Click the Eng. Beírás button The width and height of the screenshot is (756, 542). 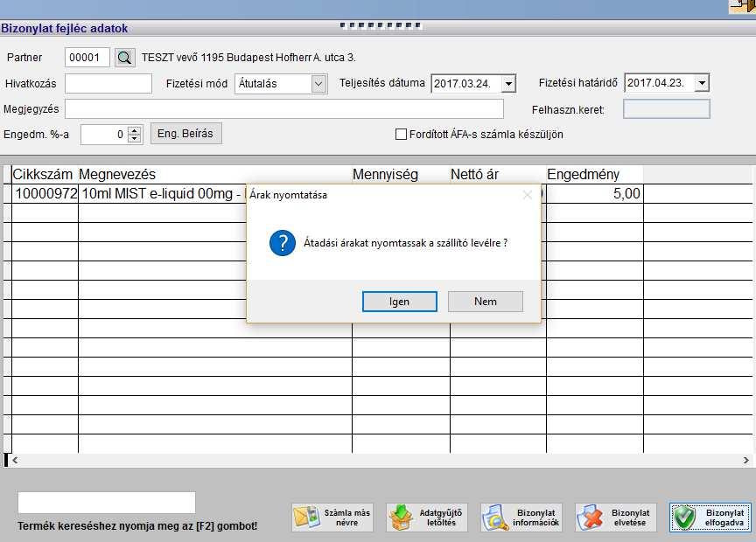pos(186,134)
